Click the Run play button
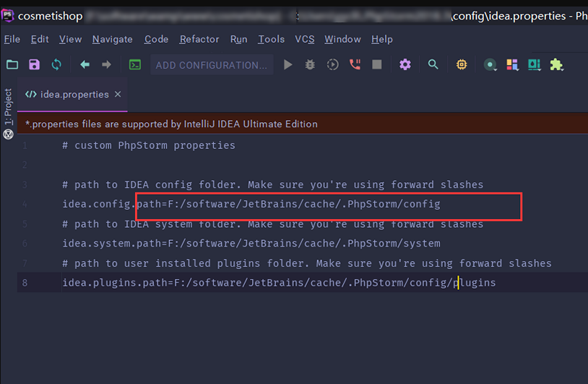The width and height of the screenshot is (588, 384). [x=288, y=64]
